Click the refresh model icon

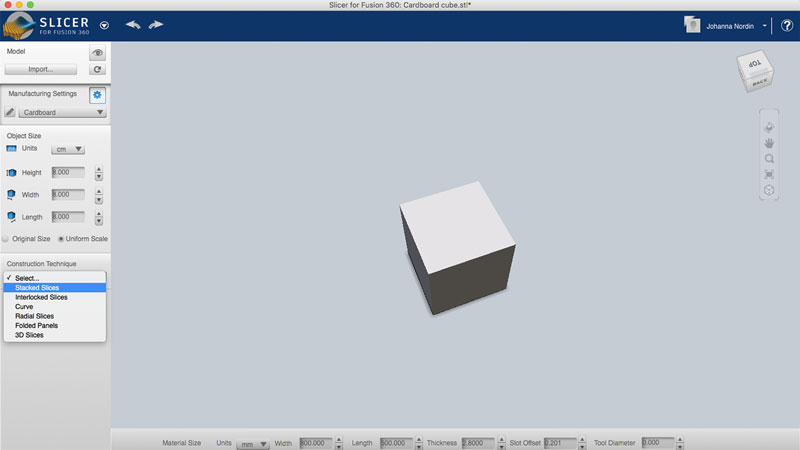[x=97, y=69]
